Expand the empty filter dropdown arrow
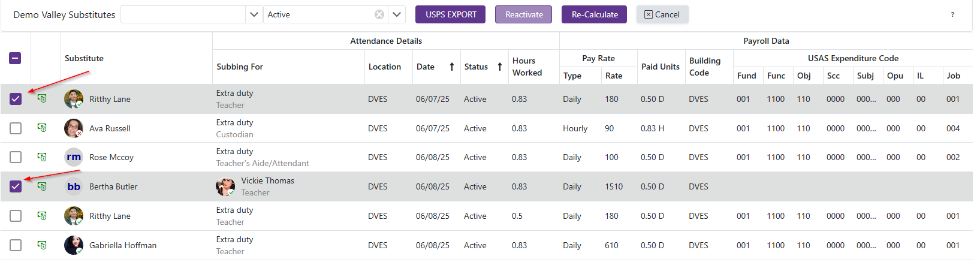Viewport: 980px width, 268px height. point(254,14)
